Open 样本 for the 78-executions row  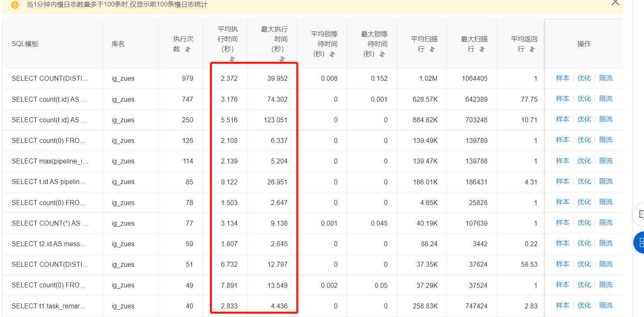563,202
